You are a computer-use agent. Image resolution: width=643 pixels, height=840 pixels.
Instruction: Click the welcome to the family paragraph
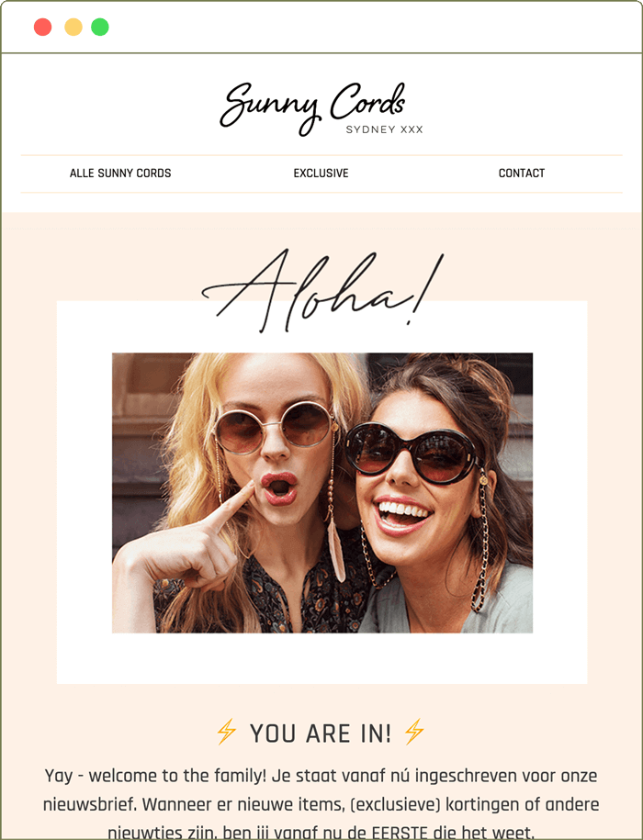321,803
